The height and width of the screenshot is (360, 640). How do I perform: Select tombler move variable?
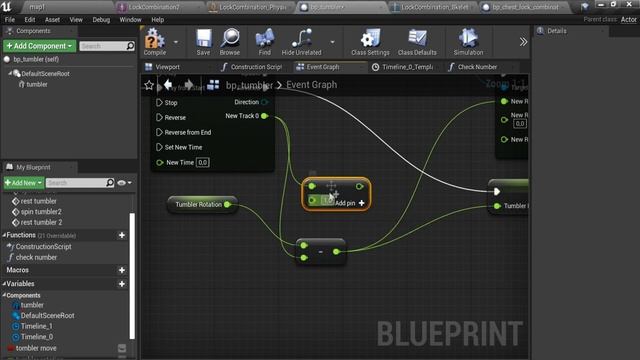pyautogui.click(x=36, y=348)
